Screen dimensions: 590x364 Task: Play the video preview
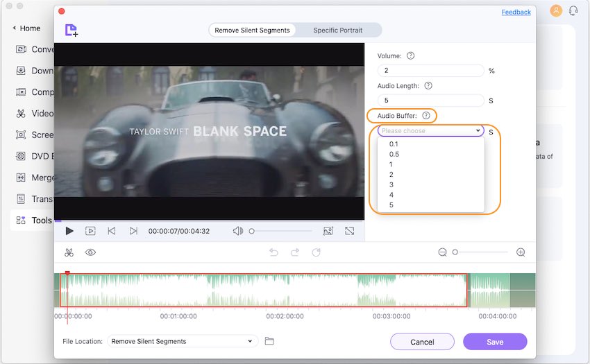pyautogui.click(x=69, y=231)
